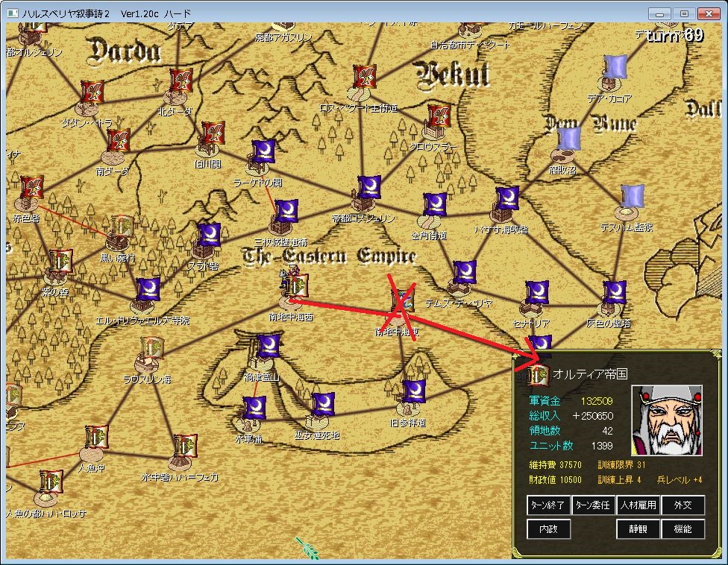Click the 軍資金 value 132509
Viewport: 728px width, 565px height.
597,401
